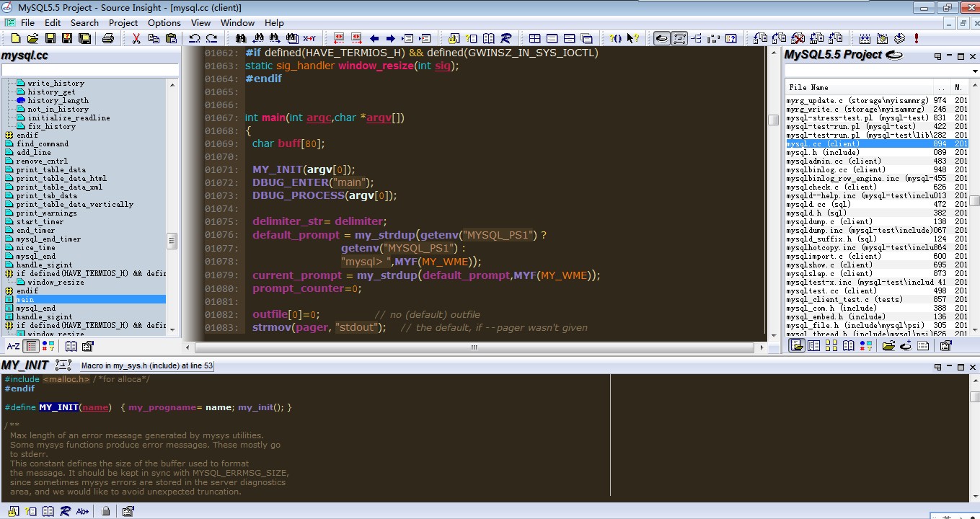The width and height of the screenshot is (980, 519).
Task: Expand the endif node below fix_history
Action: (x=9, y=135)
